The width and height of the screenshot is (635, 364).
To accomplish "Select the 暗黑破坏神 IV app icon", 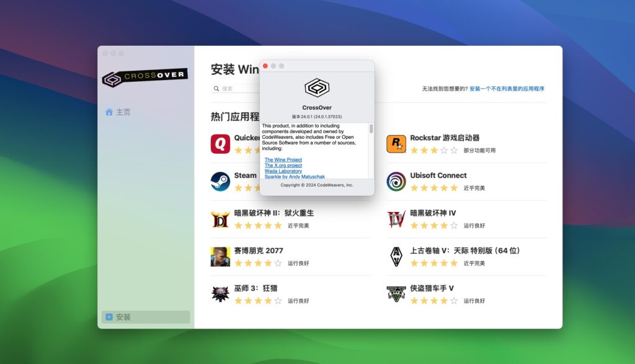I will coord(395,219).
